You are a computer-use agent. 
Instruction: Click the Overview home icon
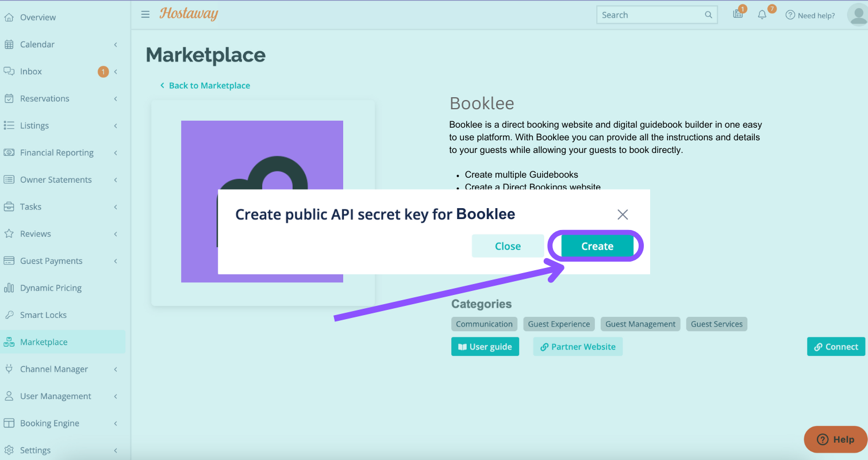9,17
